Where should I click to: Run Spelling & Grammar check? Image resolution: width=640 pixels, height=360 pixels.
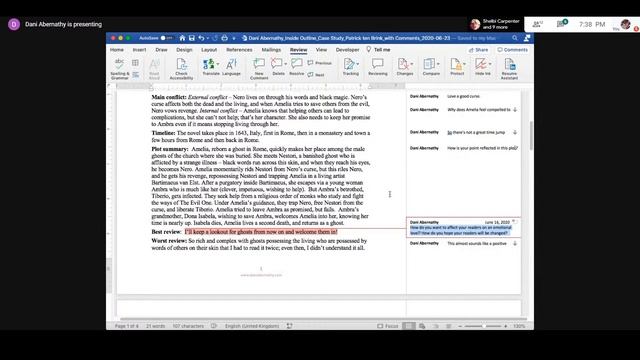[x=120, y=69]
